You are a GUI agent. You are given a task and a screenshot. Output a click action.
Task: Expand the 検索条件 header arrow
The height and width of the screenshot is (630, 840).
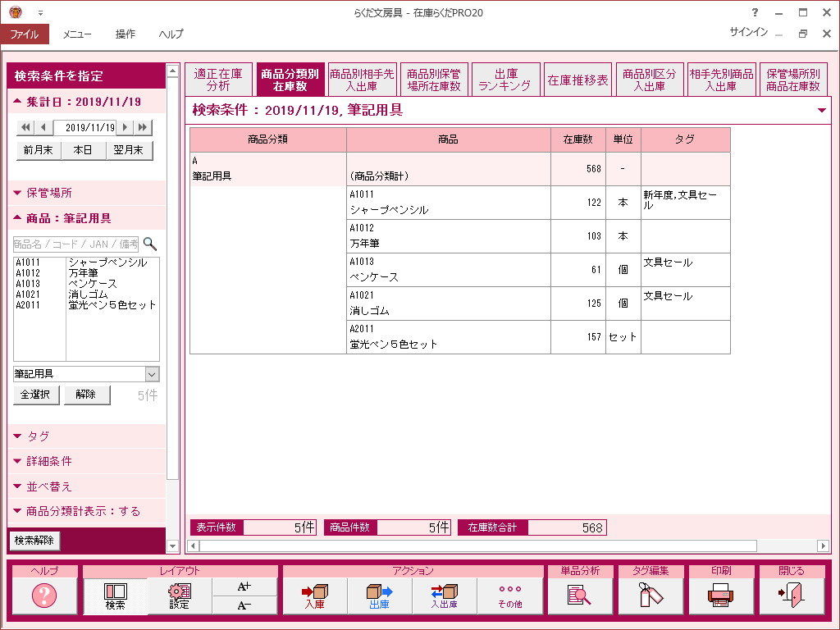click(821, 111)
